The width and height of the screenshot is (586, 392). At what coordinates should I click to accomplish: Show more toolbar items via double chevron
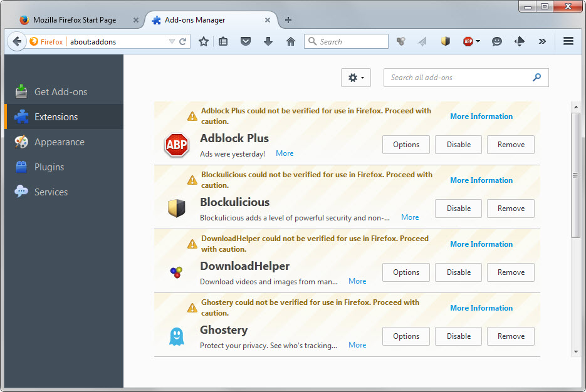click(542, 41)
